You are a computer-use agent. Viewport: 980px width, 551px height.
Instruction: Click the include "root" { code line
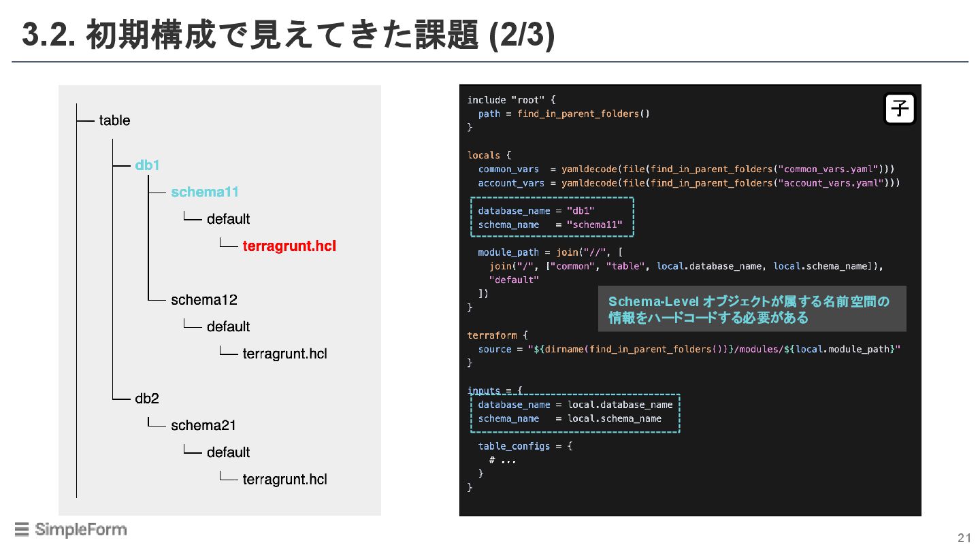pos(512,100)
